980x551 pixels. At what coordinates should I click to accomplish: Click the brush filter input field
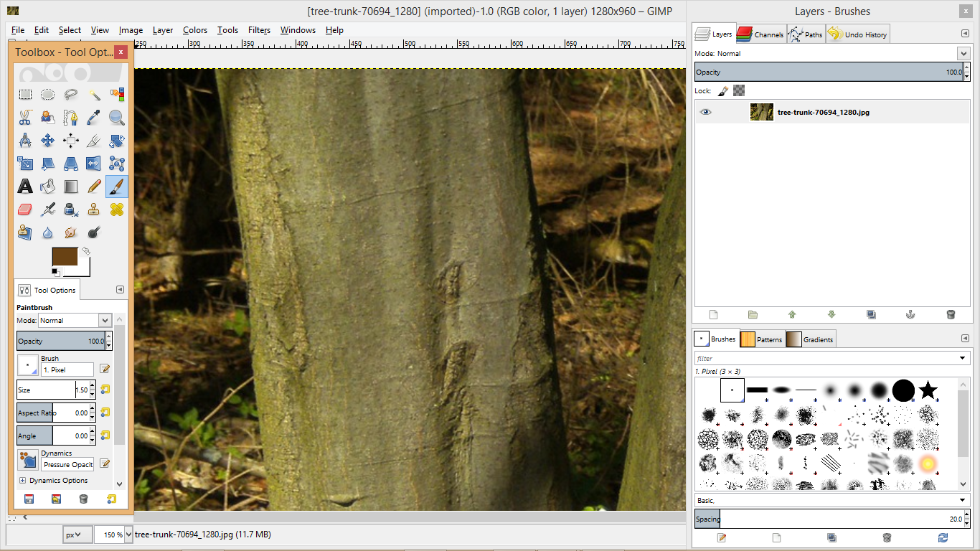(789, 357)
